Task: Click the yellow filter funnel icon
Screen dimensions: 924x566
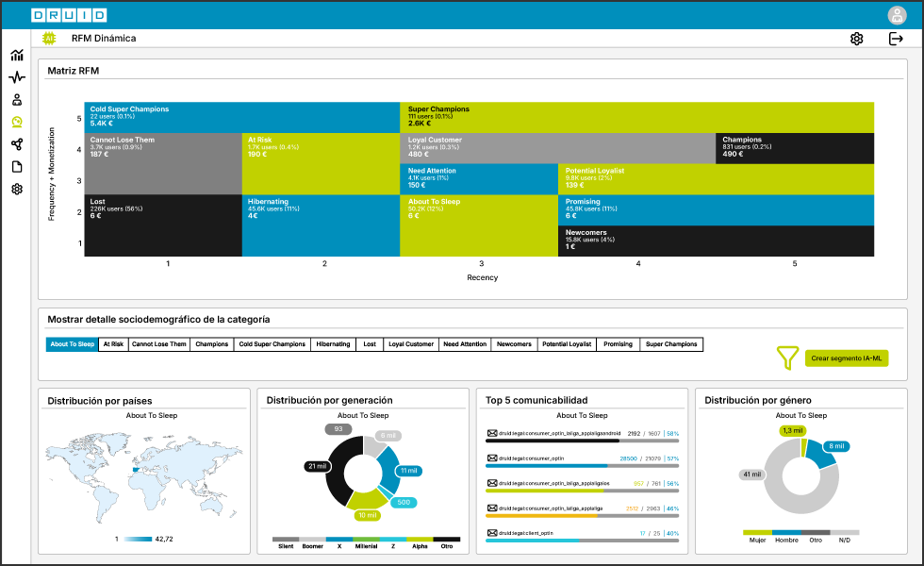Action: click(787, 358)
